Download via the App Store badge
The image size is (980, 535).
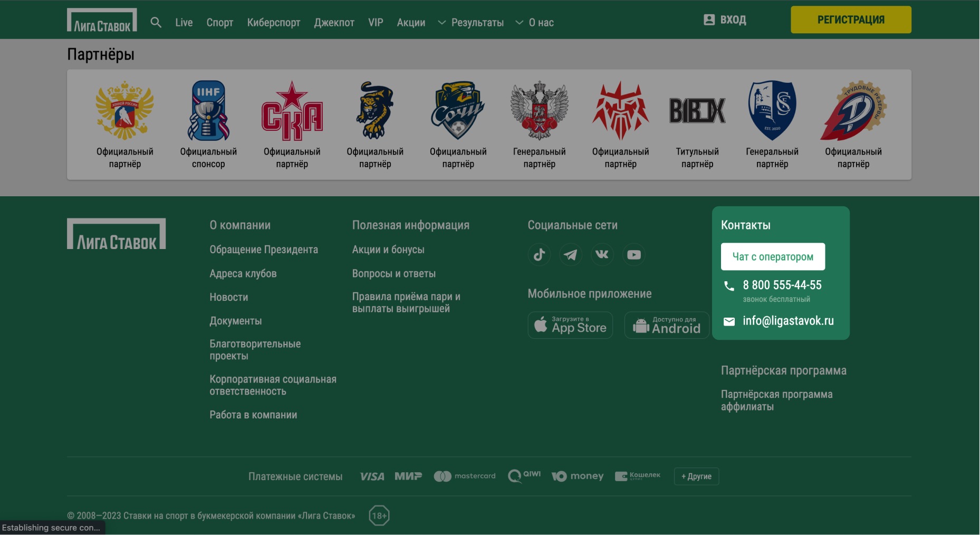coord(570,325)
